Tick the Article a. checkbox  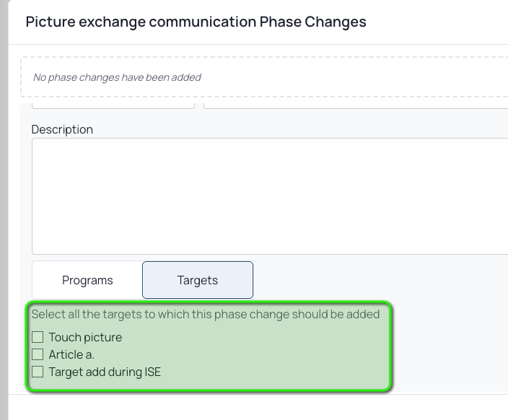coord(38,354)
